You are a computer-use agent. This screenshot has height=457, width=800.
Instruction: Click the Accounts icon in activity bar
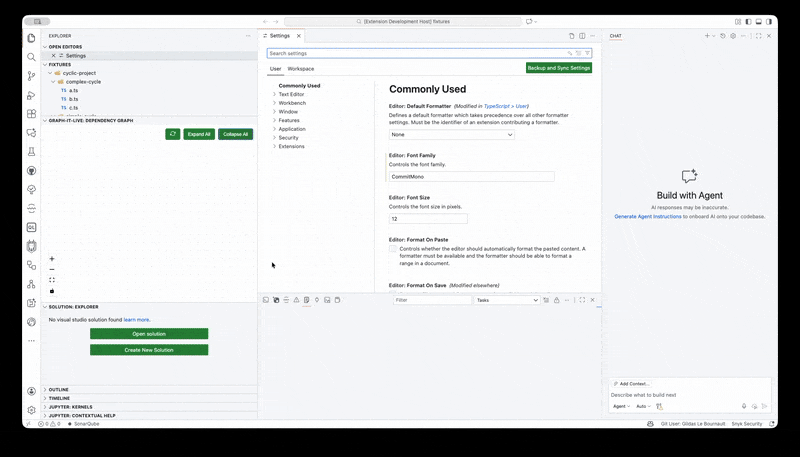click(31, 391)
